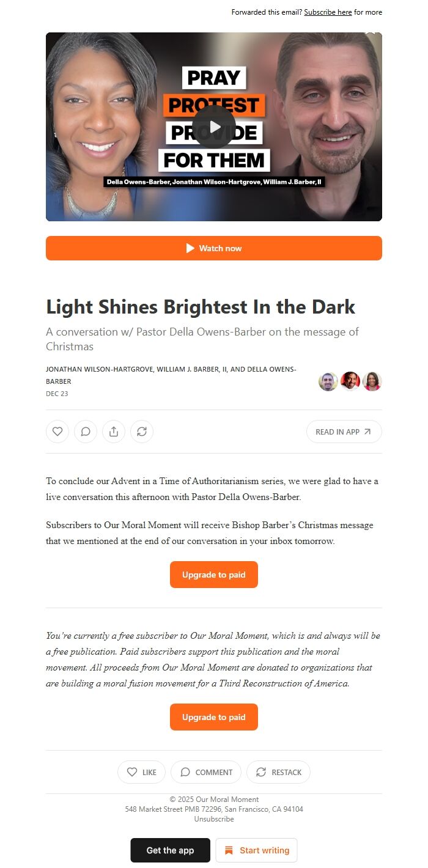The width and height of the screenshot is (428, 868).
Task: Click the heart-shaped like icon below the post
Action: pyautogui.click(x=57, y=432)
